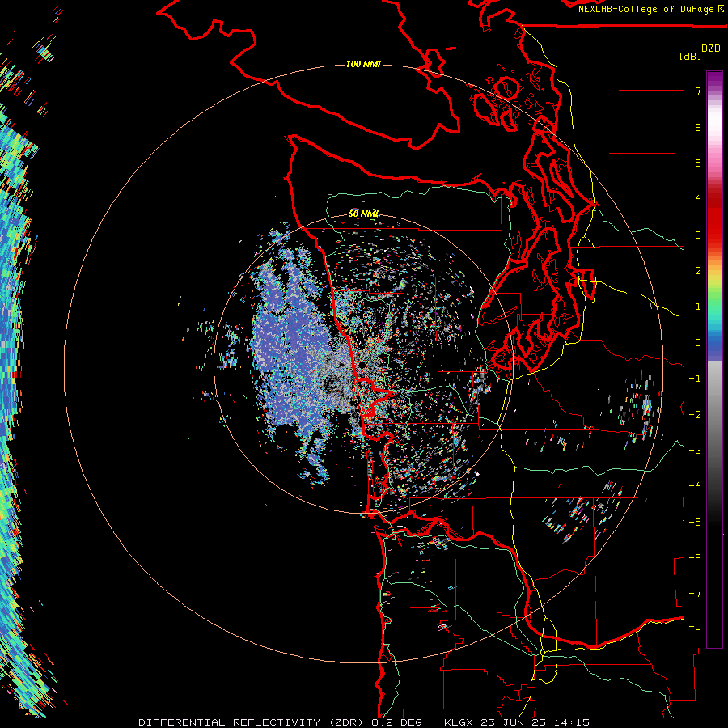Click the -5 dB scale label
Image resolution: width=728 pixels, height=728 pixels.
point(695,522)
